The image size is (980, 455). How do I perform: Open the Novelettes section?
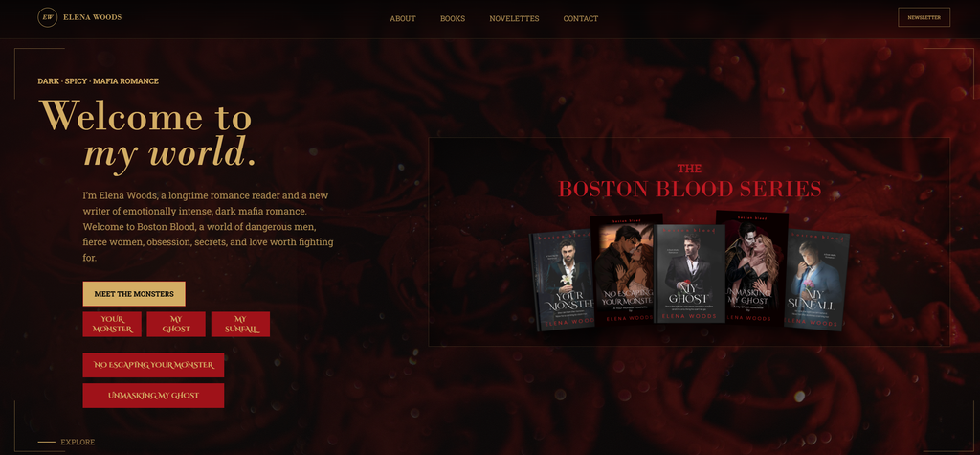coord(514,19)
